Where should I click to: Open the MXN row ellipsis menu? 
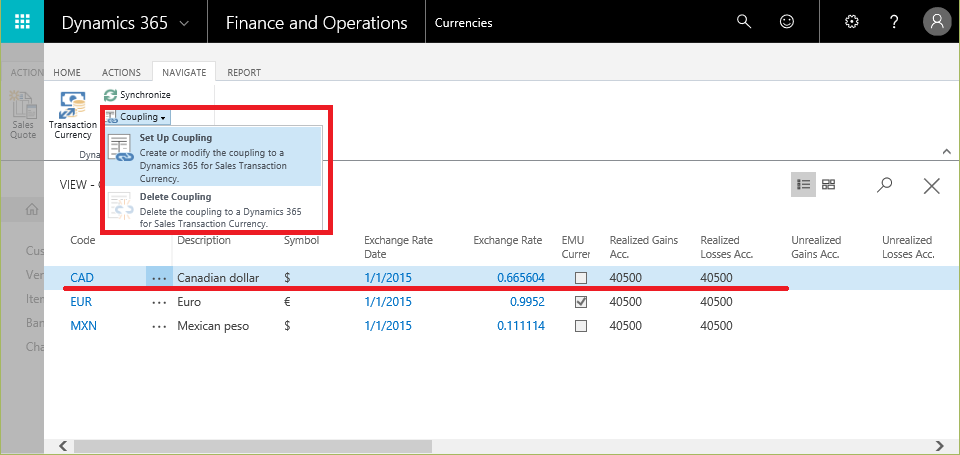[159, 326]
